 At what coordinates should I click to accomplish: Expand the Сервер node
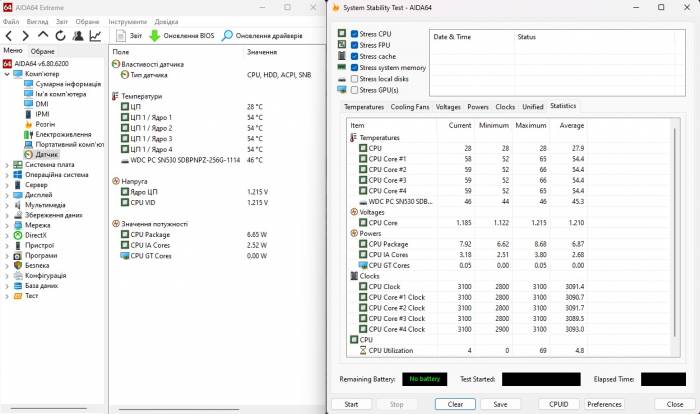click(x=7, y=185)
